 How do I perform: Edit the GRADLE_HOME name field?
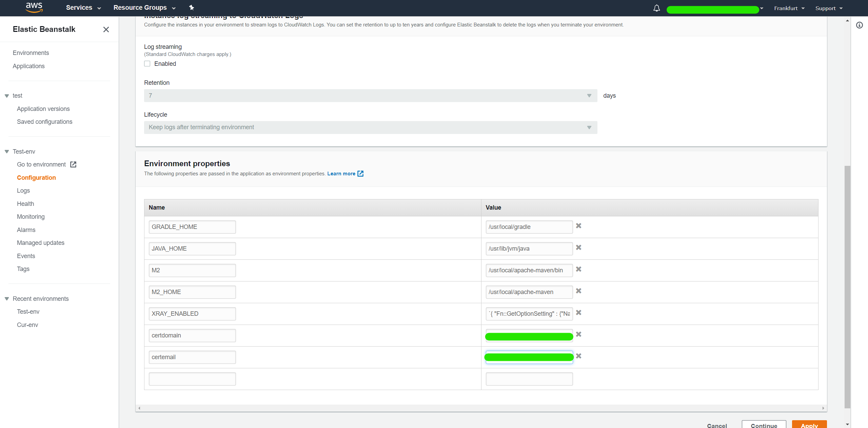coord(192,227)
